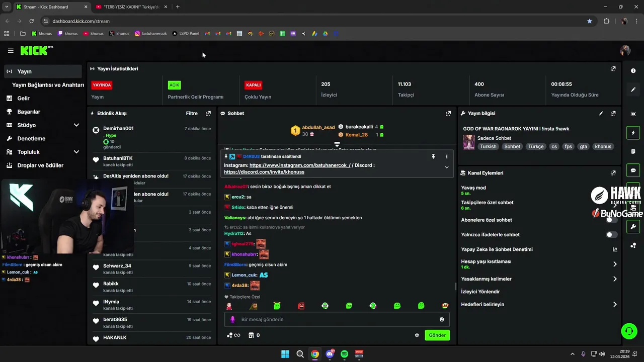644x362 pixels.
Task: Open the Instagram link in pinned message
Action: pyautogui.click(x=300, y=165)
